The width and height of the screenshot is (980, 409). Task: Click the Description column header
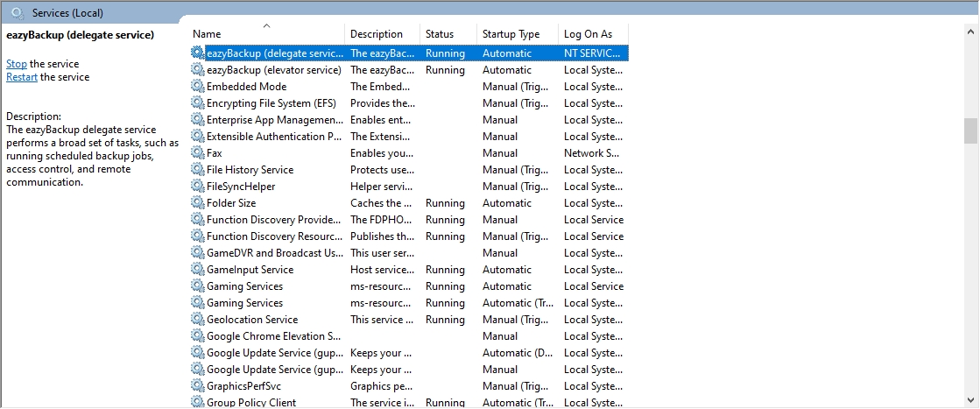click(x=377, y=34)
